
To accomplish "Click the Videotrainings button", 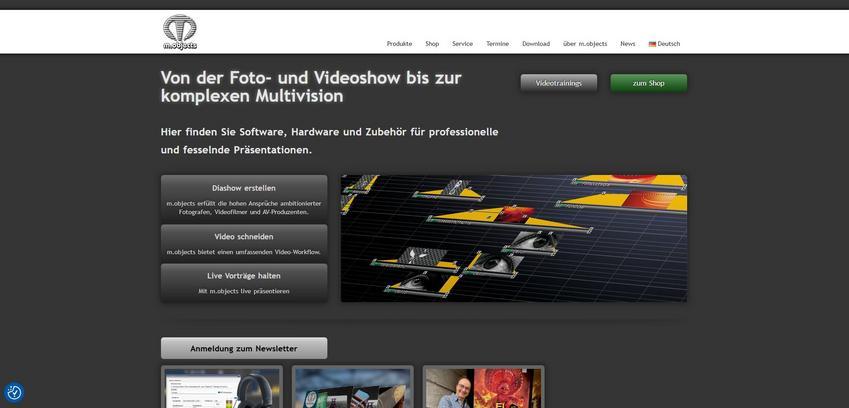I will pyautogui.click(x=559, y=83).
